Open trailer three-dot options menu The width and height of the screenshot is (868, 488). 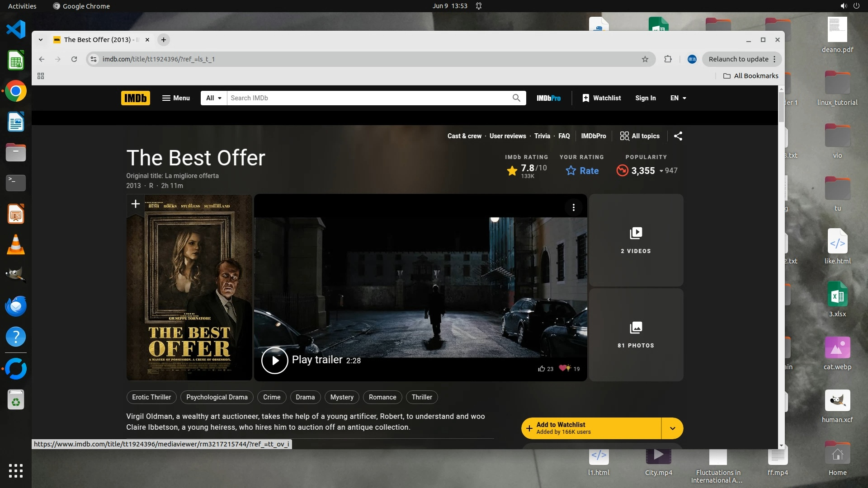click(x=573, y=207)
